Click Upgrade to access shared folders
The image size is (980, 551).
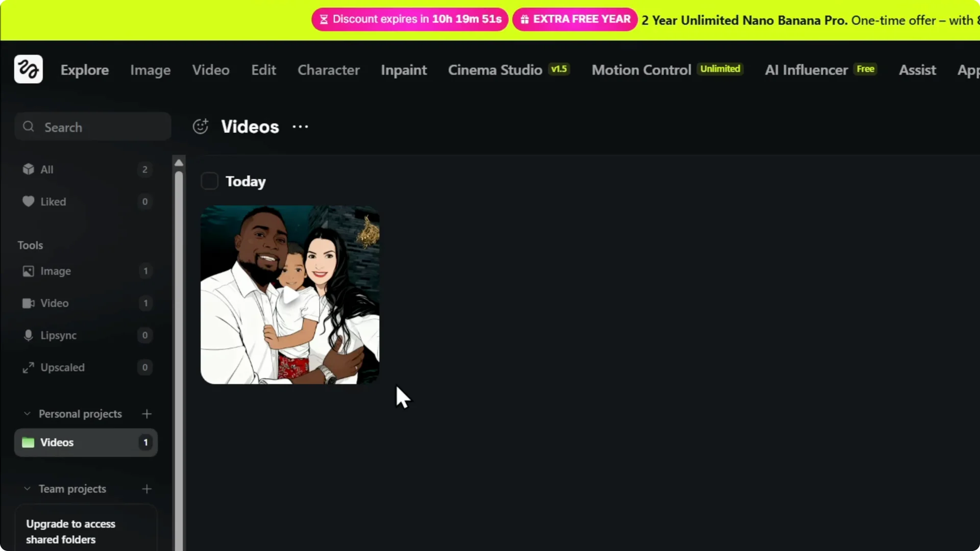(70, 531)
